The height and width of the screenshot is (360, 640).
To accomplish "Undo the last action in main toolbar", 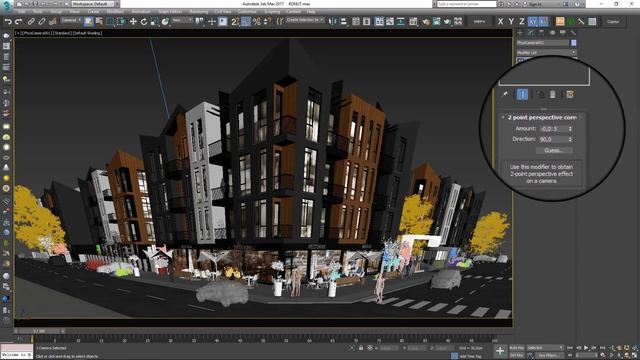I will pos(8,21).
